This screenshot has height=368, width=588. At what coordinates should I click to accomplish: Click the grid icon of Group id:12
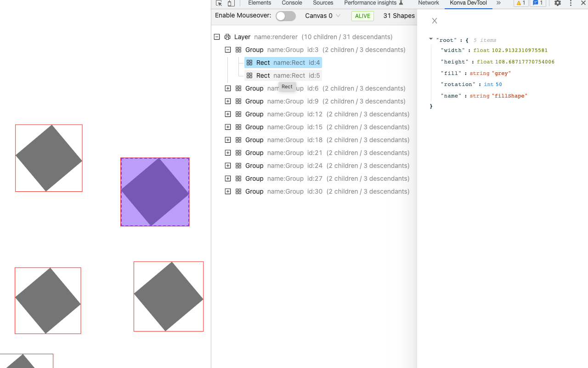[238, 114]
